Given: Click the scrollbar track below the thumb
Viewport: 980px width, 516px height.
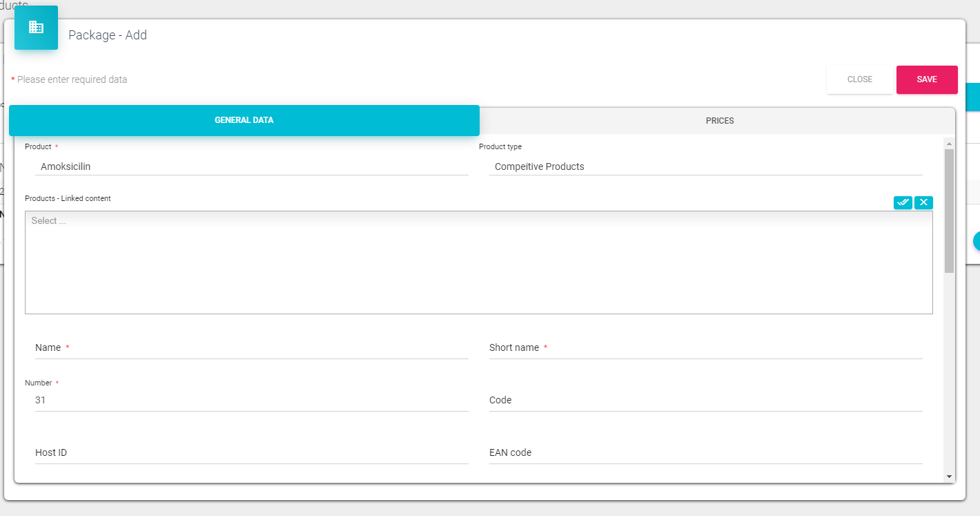Looking at the screenshot, I should point(949,373).
